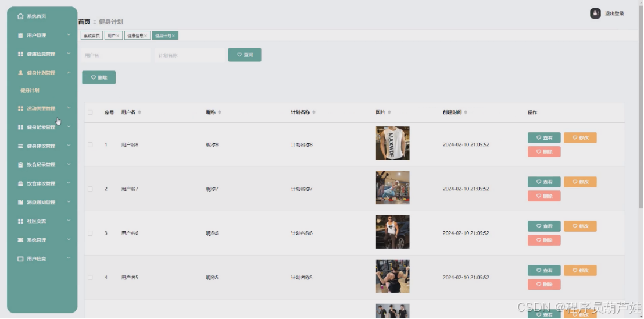The image size is (644, 319).
Task: Click the 运动类型管理 grid icon
Action: coord(20,108)
